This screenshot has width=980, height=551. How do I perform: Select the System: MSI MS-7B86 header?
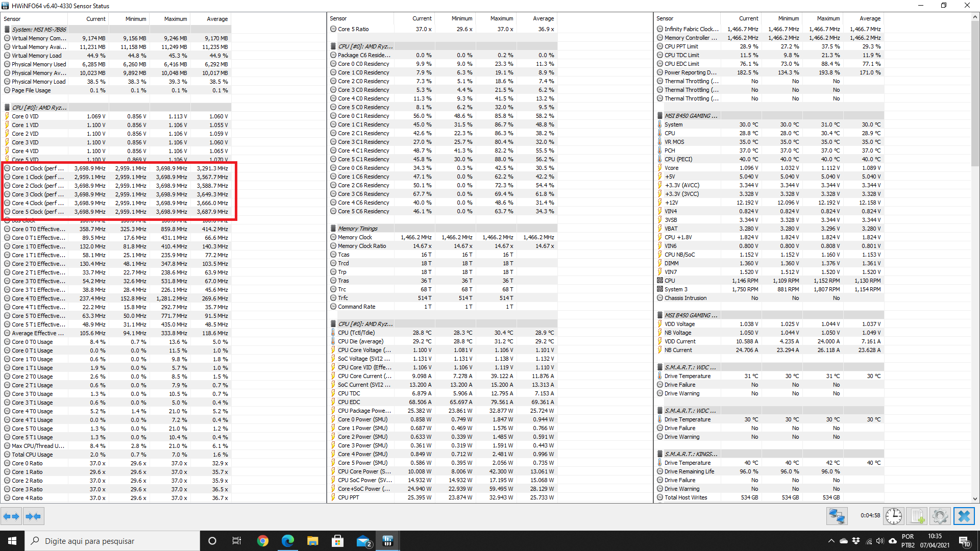coord(116,30)
